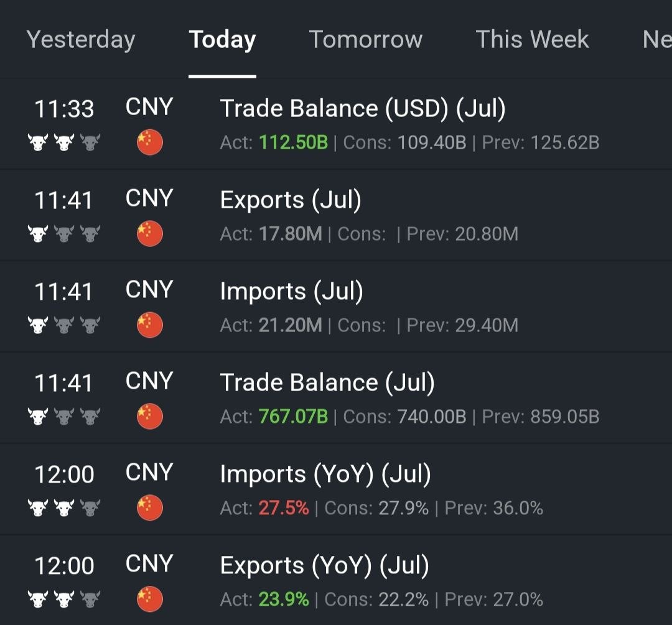Click China flag on Trade Balance (Jul) row

(149, 417)
